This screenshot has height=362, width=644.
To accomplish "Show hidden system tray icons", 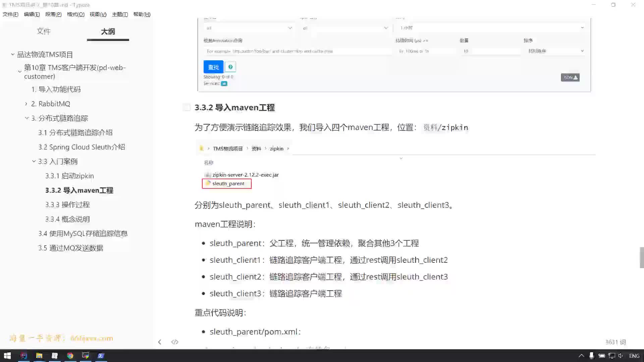I will coord(581,356).
